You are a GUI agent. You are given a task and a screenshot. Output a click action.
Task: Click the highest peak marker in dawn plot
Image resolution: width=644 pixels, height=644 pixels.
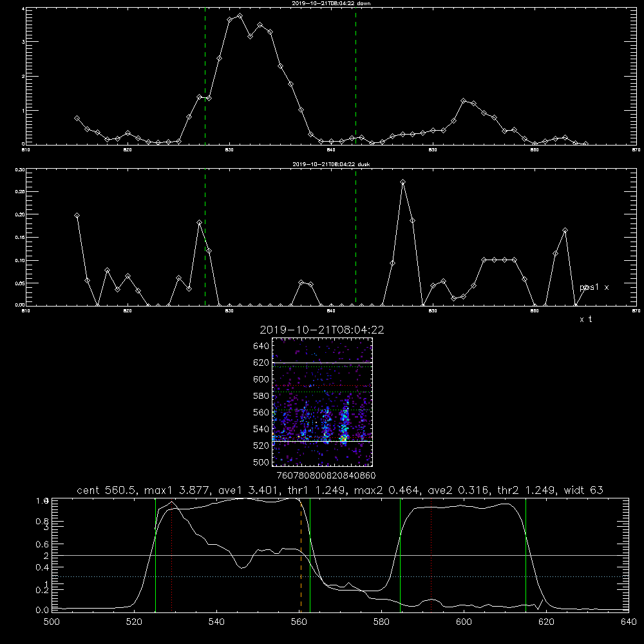pyautogui.click(x=240, y=16)
